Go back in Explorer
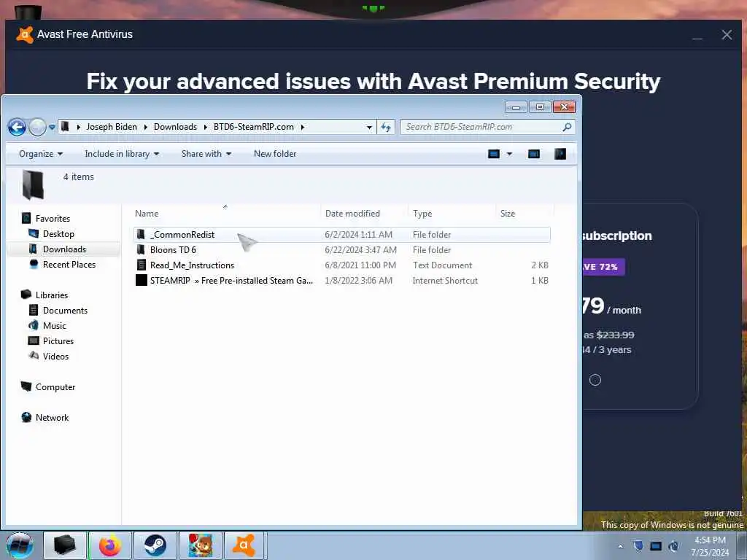747x560 pixels. pyautogui.click(x=18, y=127)
